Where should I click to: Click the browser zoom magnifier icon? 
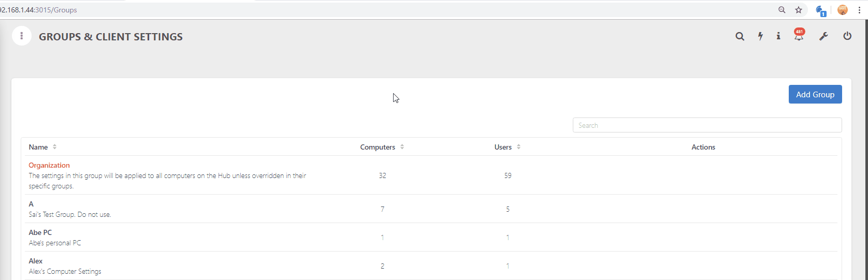point(782,10)
